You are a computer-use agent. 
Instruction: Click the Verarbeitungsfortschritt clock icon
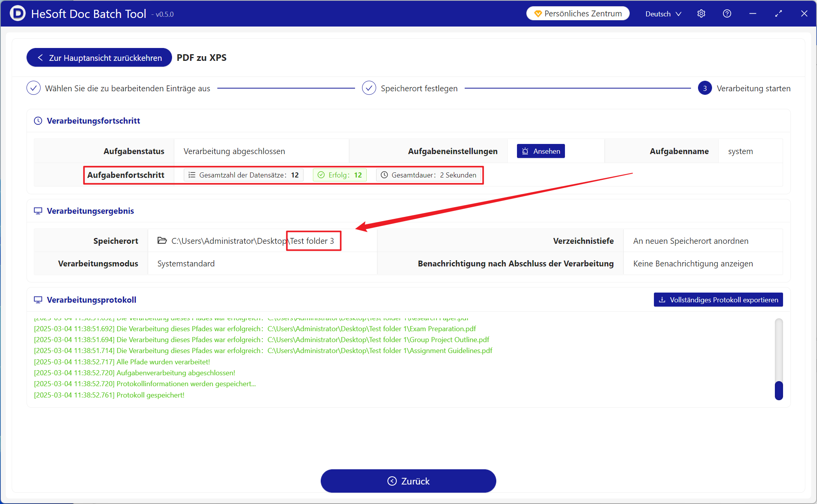pos(38,121)
